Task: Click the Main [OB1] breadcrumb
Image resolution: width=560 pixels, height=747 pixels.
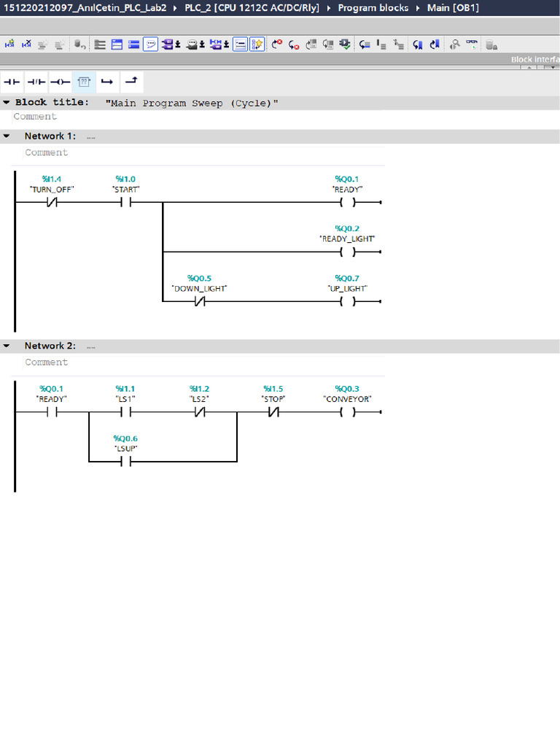Action: point(453,8)
